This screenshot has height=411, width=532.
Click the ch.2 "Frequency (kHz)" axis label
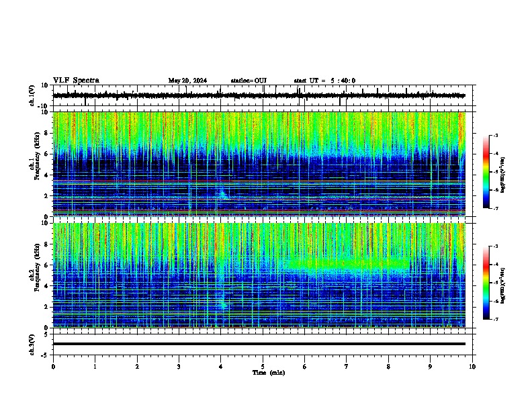coord(37,267)
